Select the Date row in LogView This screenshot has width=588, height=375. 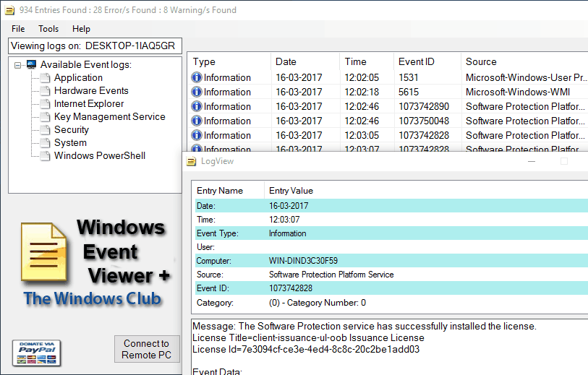(x=390, y=206)
